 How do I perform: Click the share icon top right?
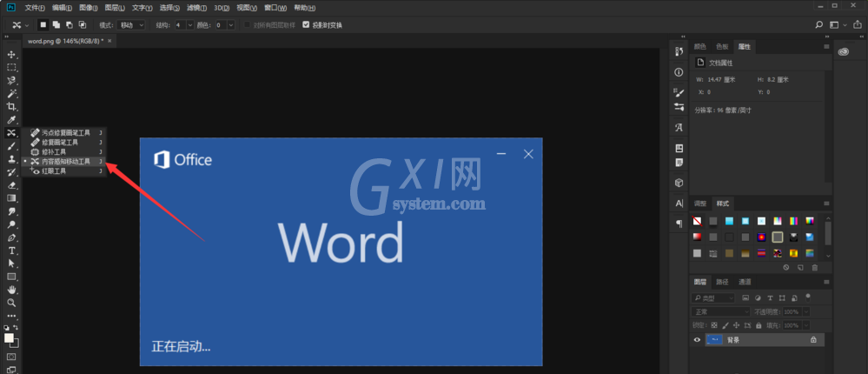pos(858,25)
